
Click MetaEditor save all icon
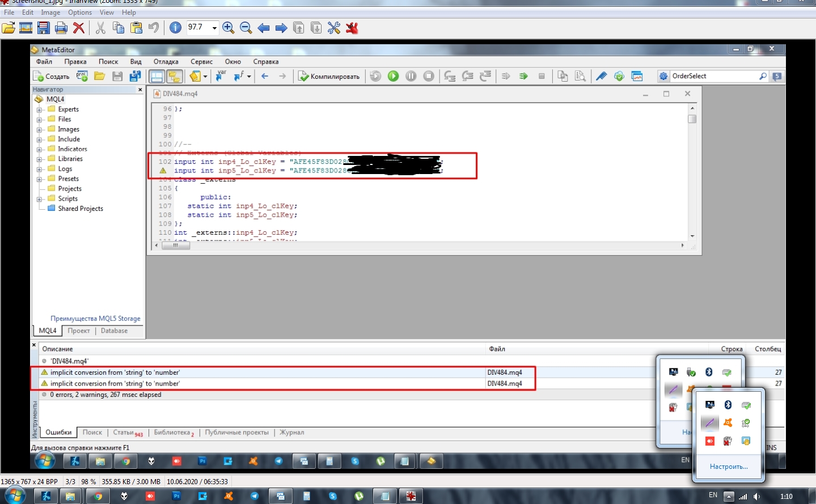pos(136,76)
